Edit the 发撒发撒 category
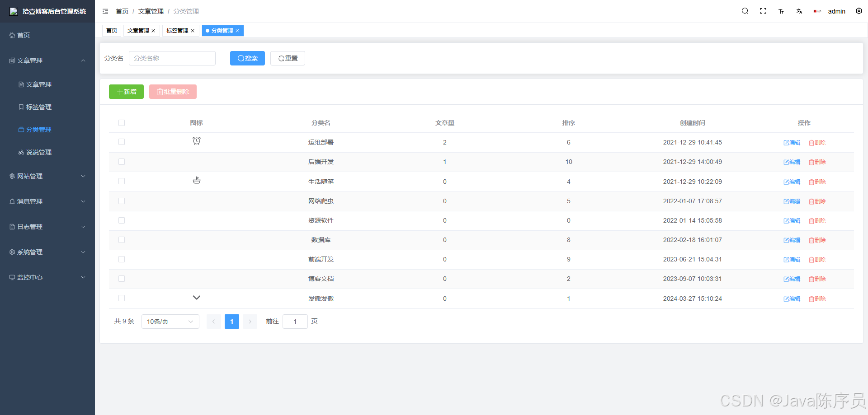 [x=792, y=299]
